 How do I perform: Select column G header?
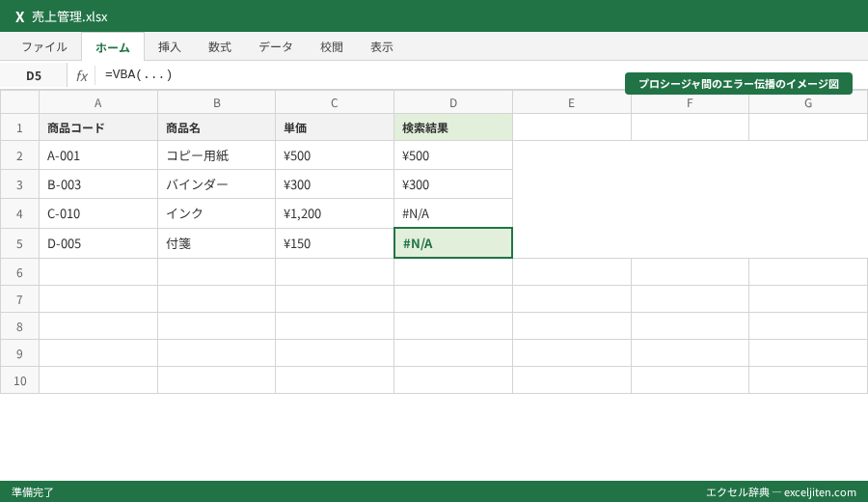coord(808,103)
